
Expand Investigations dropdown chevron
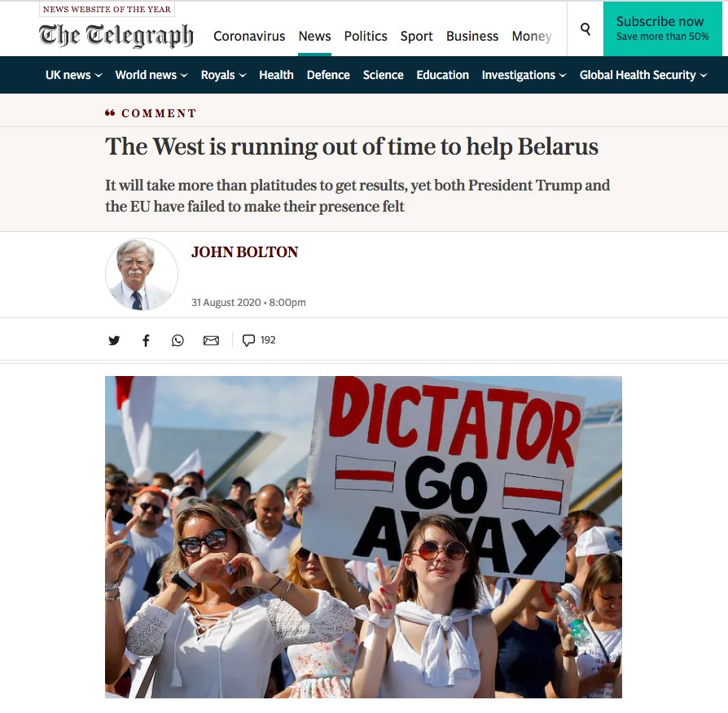click(563, 75)
